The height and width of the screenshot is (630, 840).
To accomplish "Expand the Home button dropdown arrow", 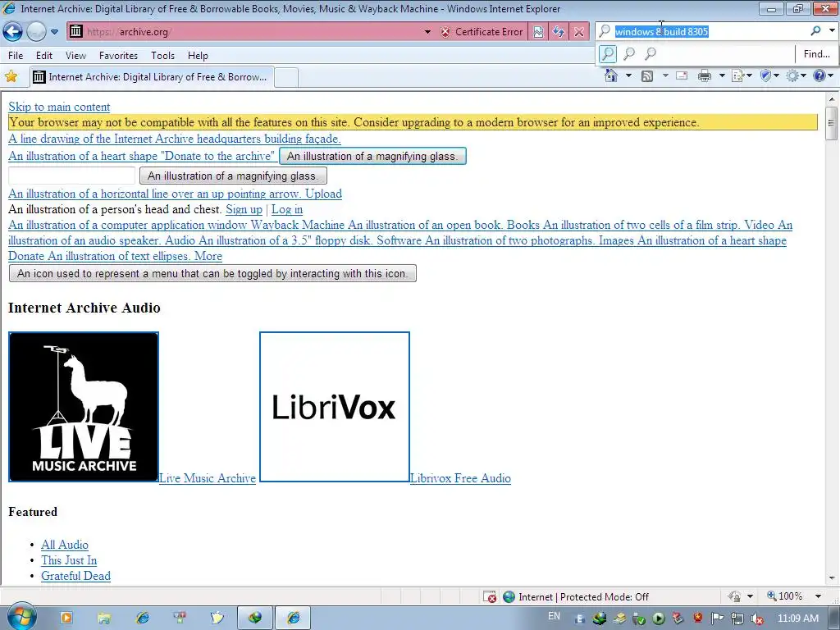I will 628,75.
